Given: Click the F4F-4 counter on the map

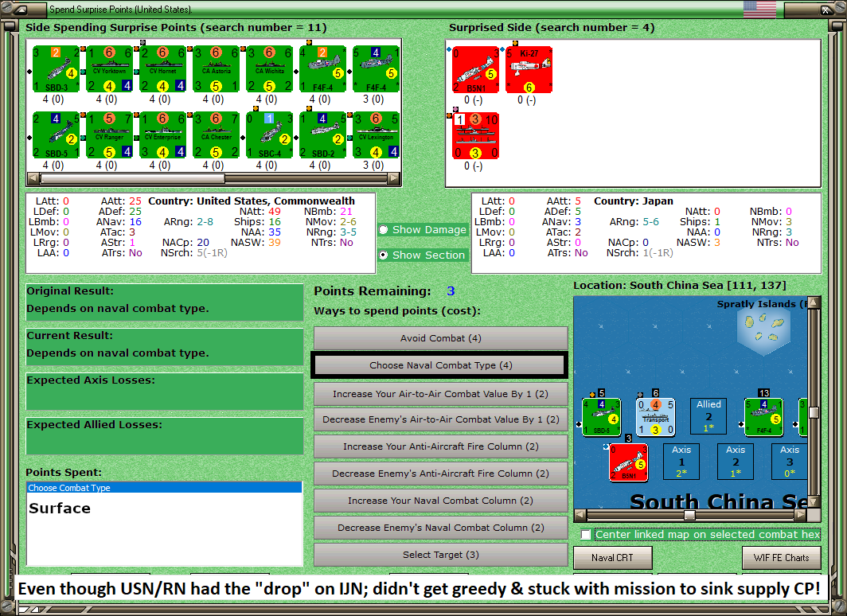Looking at the screenshot, I should (763, 417).
